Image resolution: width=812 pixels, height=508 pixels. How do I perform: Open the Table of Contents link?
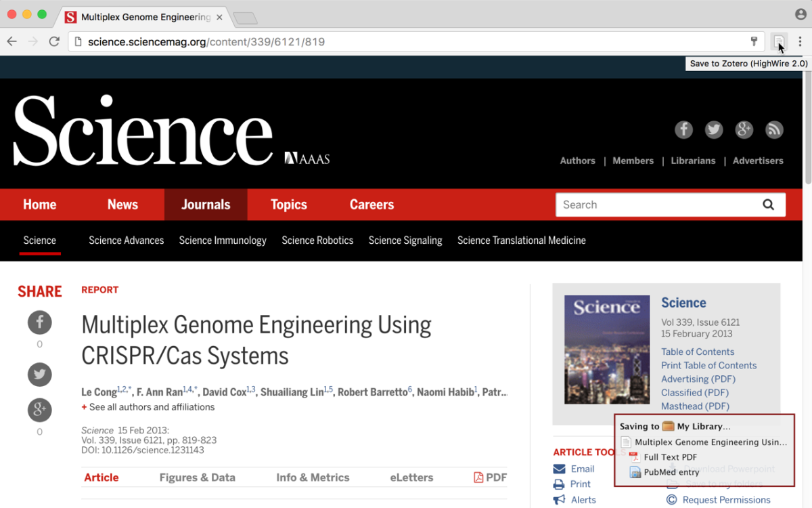698,352
